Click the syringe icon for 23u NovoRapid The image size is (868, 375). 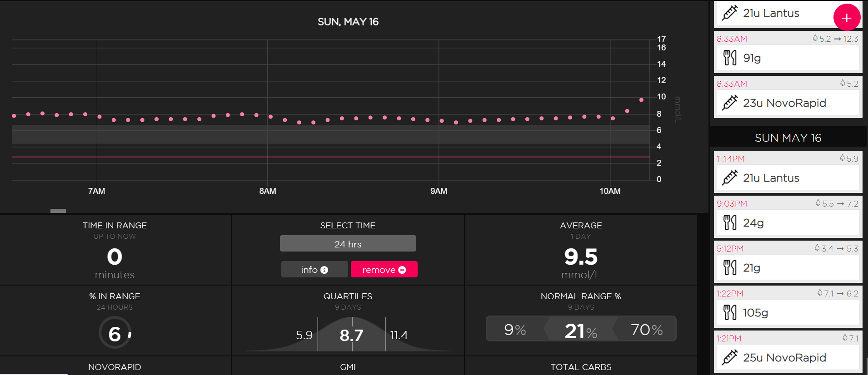pyautogui.click(x=729, y=103)
